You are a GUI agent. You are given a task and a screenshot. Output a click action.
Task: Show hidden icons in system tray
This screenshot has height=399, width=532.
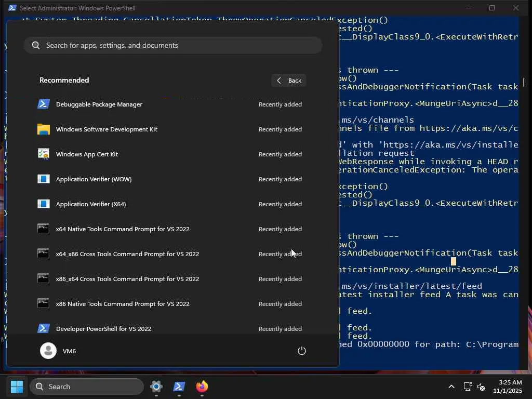[451, 387]
